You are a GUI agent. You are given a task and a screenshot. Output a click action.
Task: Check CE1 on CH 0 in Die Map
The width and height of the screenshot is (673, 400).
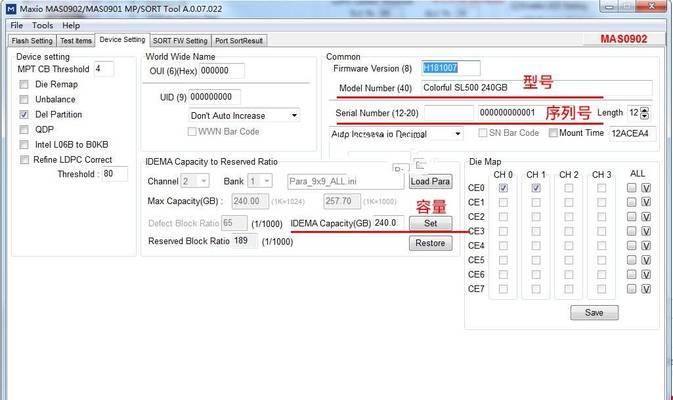point(503,202)
